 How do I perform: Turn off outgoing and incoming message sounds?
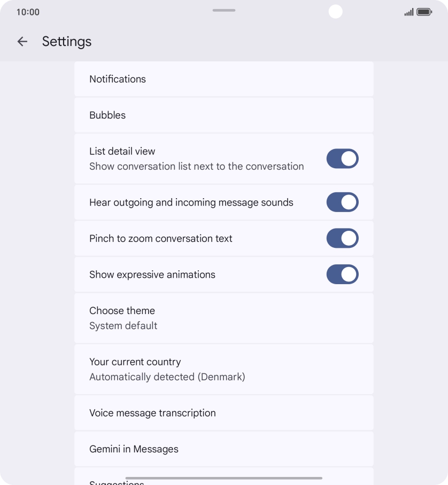tap(342, 202)
